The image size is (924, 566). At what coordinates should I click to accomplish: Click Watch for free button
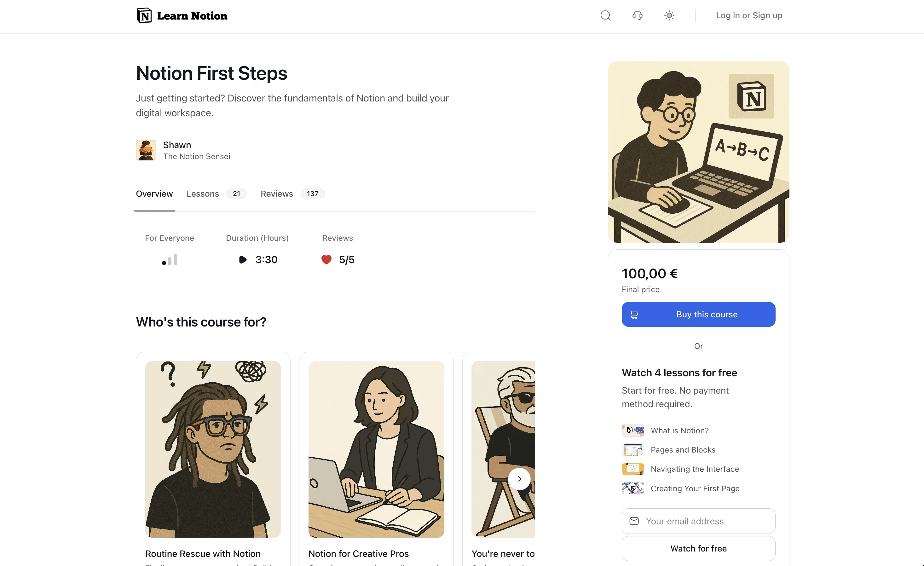click(698, 548)
